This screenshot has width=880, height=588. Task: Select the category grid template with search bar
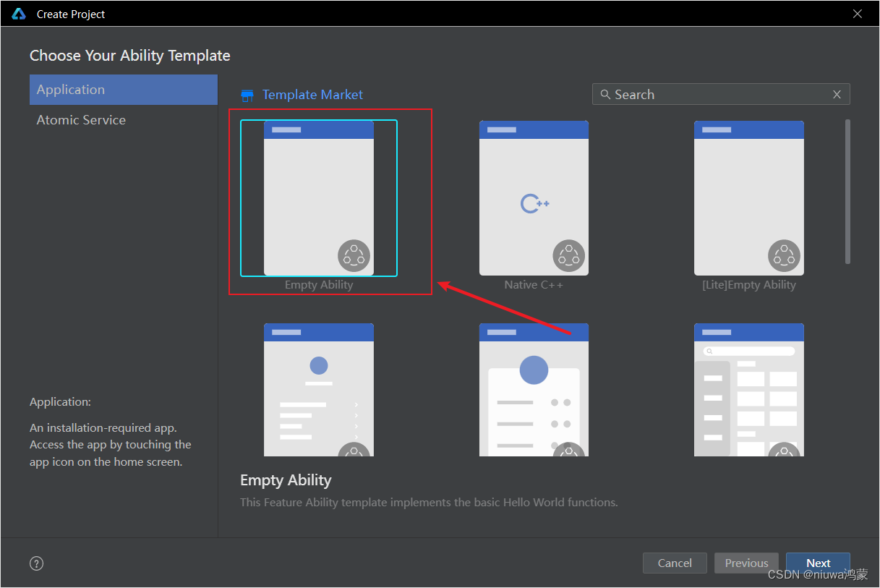click(749, 390)
